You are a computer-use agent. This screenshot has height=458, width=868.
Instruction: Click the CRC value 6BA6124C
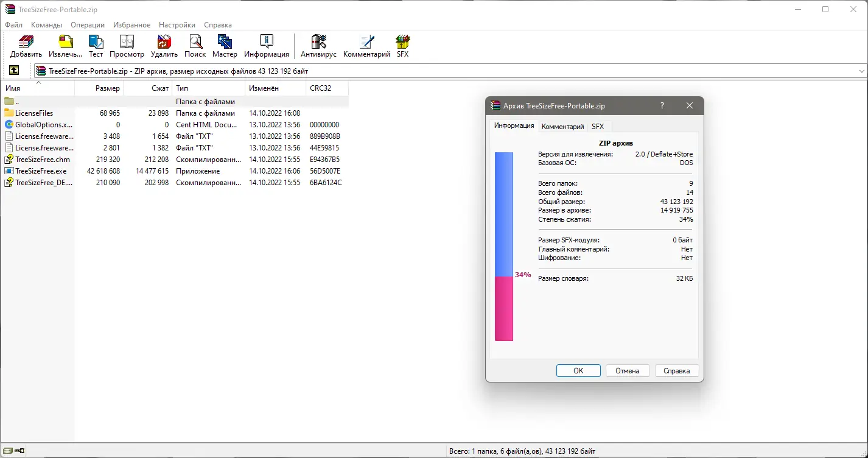pos(326,183)
